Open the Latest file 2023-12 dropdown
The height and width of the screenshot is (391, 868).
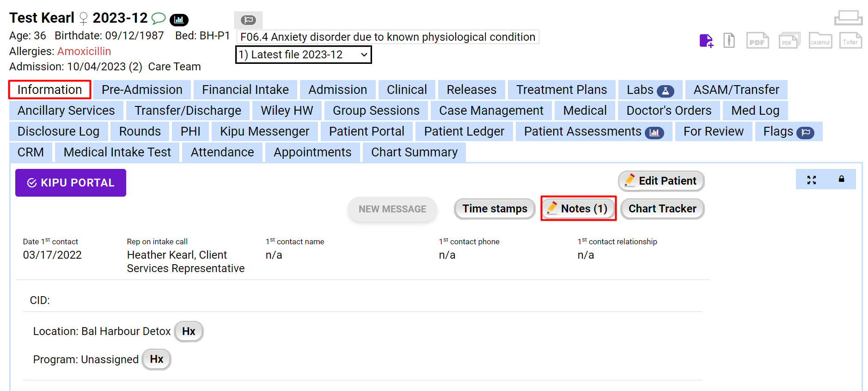pyautogui.click(x=303, y=55)
